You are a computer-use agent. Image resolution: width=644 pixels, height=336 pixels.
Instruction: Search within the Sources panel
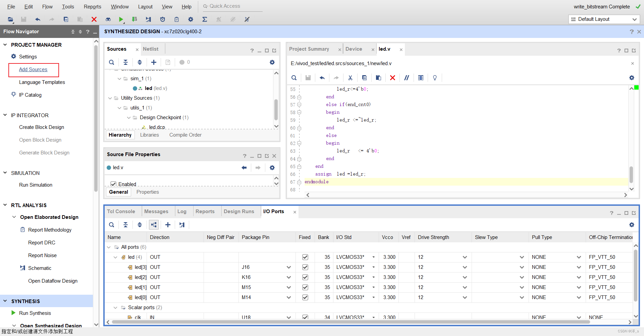click(112, 62)
